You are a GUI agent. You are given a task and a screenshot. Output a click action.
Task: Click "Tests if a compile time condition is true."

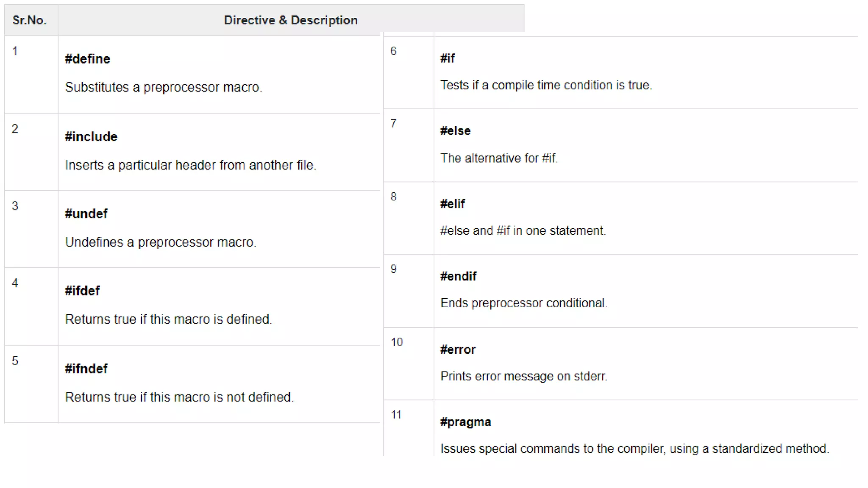tap(546, 85)
